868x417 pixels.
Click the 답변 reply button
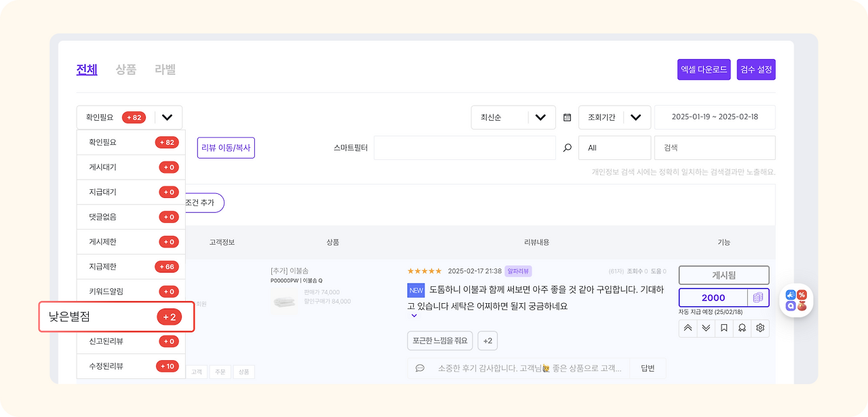648,368
